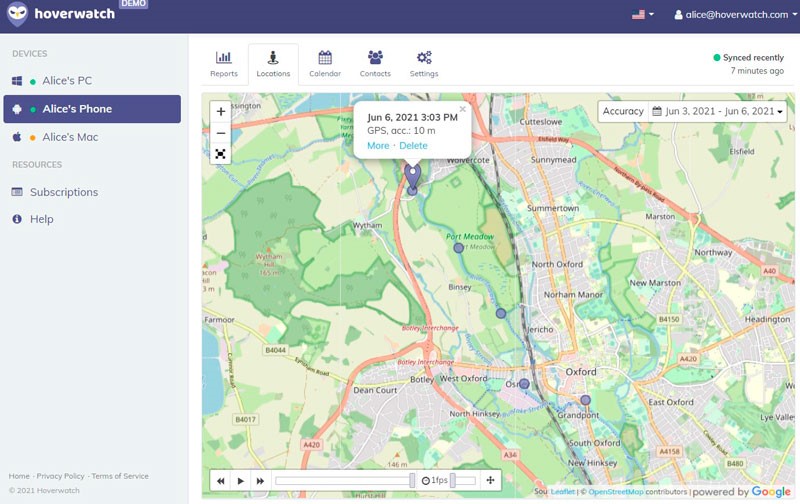The image size is (800, 504).
Task: Close the location popup
Action: (462, 109)
